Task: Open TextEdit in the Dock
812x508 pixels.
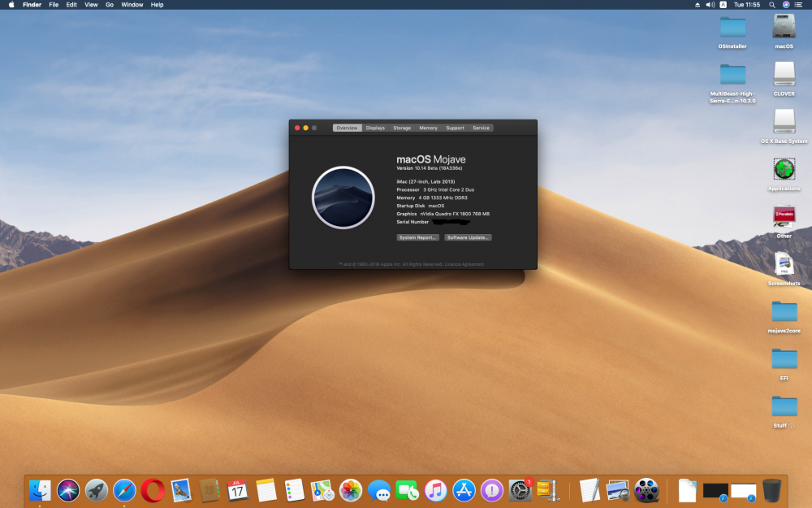Action: (x=590, y=490)
